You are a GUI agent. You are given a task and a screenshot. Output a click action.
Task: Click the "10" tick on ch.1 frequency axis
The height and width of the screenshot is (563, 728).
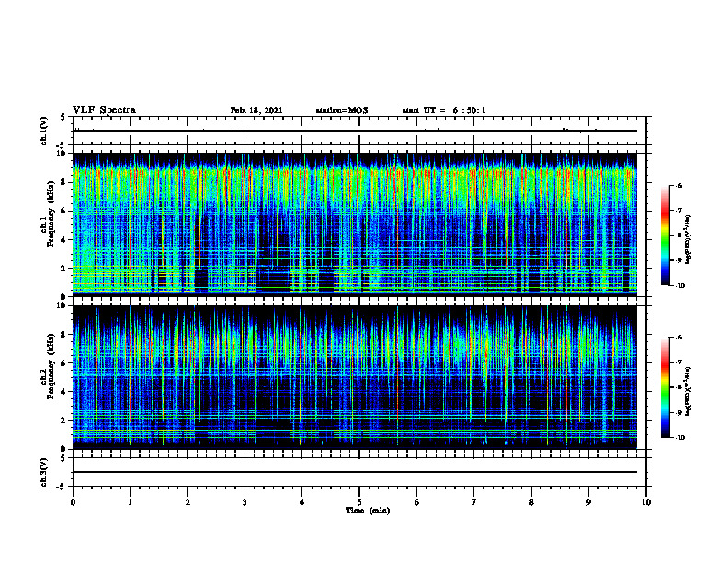tap(62, 154)
